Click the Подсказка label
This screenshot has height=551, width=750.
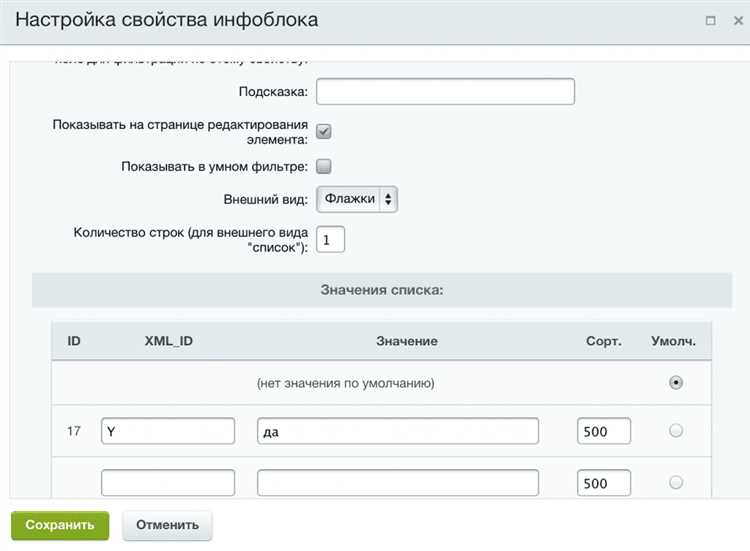pyautogui.click(x=273, y=91)
